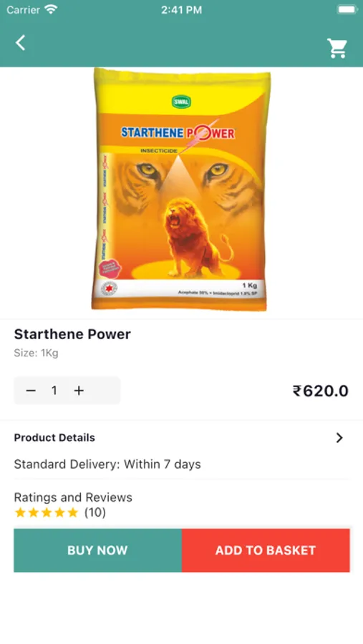This screenshot has width=363, height=644.
Task: Tap the Wi-Fi status icon
Action: [51, 9]
